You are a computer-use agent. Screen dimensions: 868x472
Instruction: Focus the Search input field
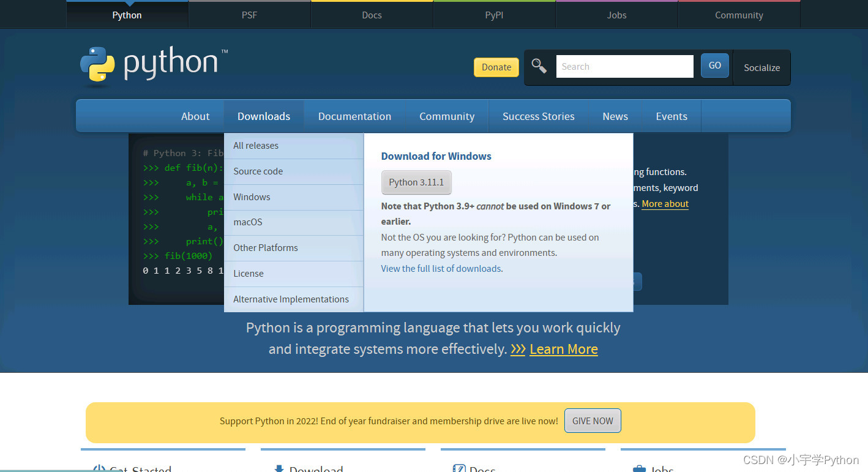tap(625, 67)
